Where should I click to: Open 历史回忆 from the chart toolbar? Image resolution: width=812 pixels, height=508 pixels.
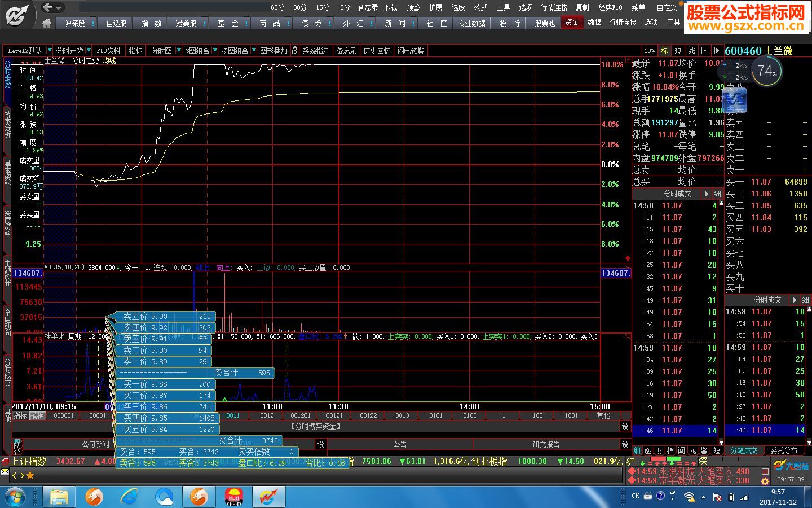point(377,51)
